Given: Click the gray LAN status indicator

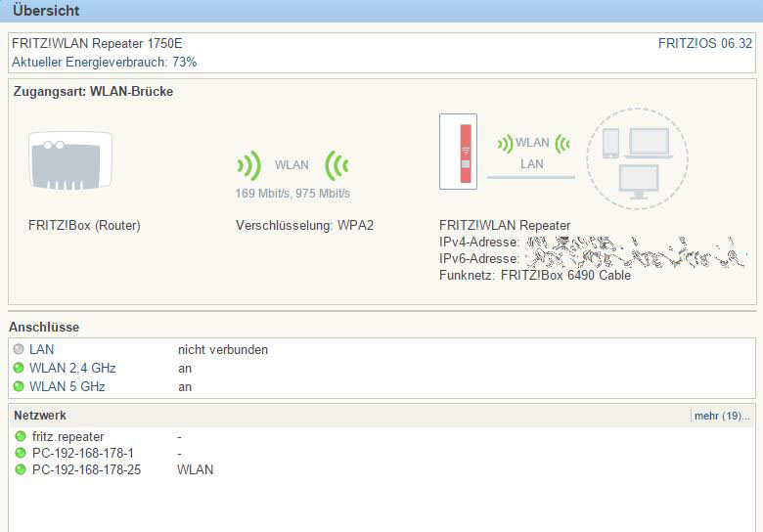Looking at the screenshot, I should 19,349.
